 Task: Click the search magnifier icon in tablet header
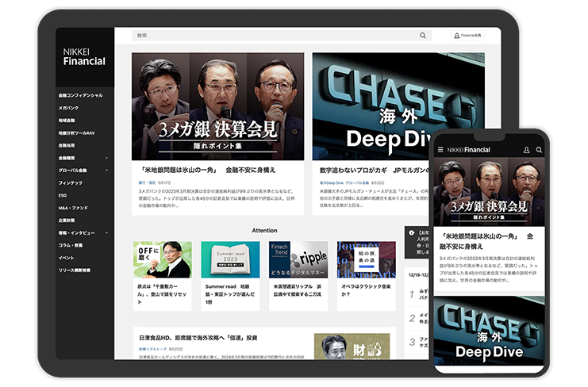tap(423, 36)
